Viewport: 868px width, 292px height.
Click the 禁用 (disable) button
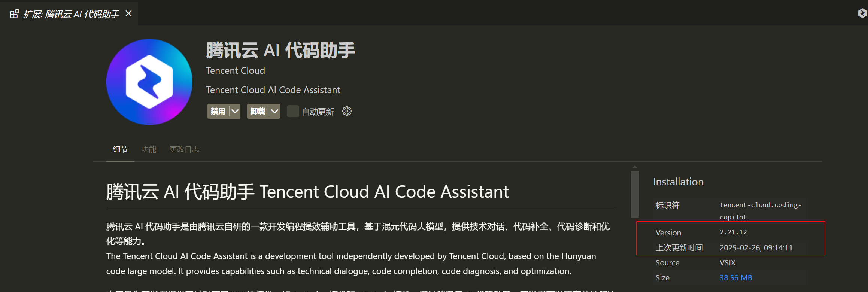click(x=218, y=111)
